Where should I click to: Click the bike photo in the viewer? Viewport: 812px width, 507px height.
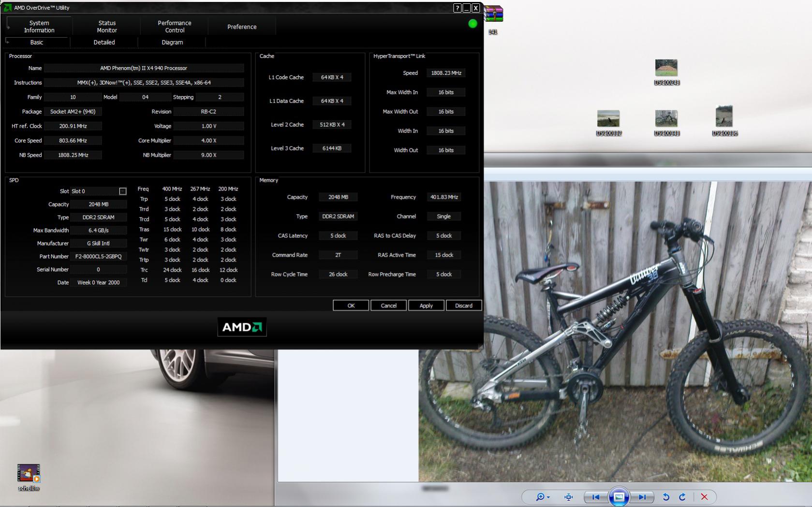(x=614, y=332)
